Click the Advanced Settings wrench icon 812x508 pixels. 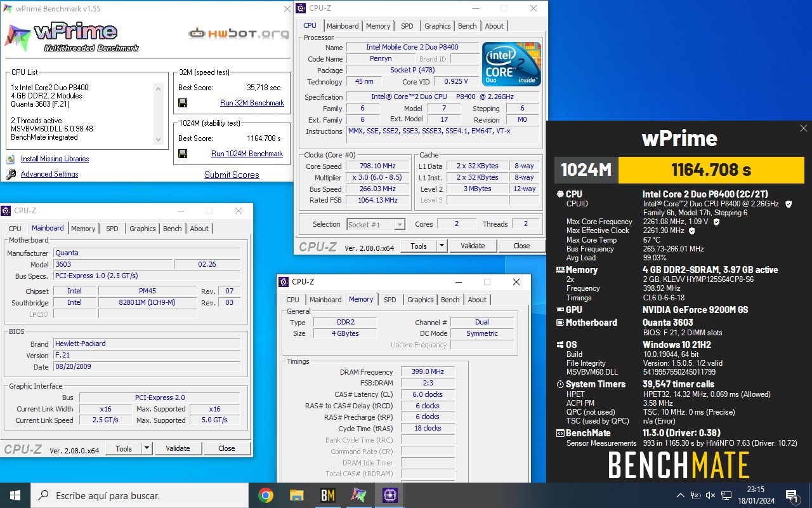(x=10, y=174)
